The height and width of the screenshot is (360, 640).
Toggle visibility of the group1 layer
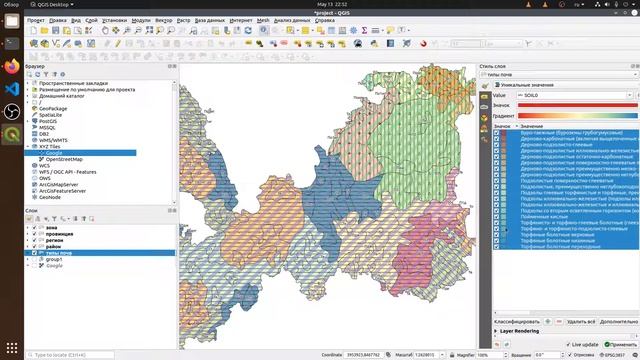click(34, 259)
